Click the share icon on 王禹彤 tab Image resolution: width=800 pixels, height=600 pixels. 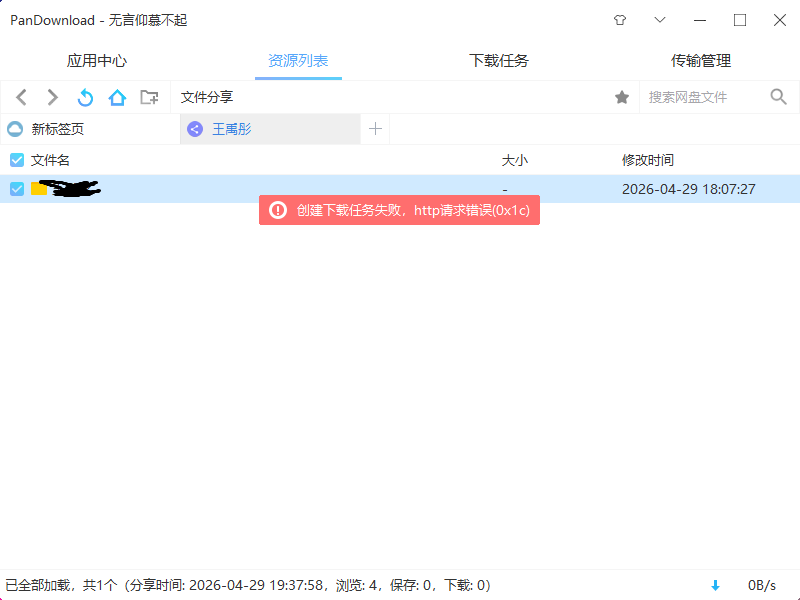pos(195,129)
